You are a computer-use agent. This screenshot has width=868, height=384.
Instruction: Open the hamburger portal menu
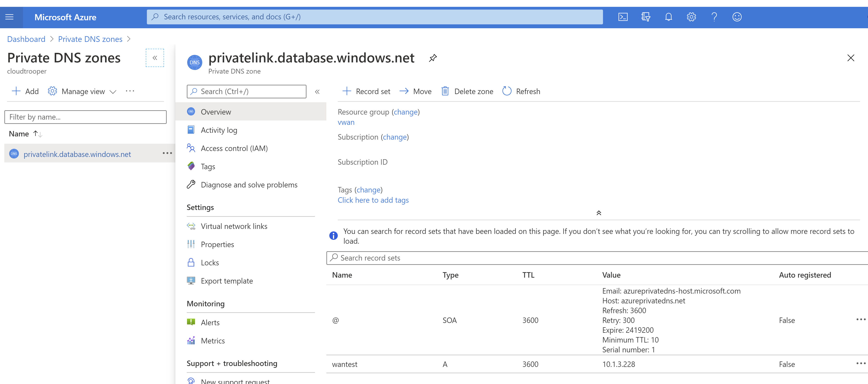tap(9, 17)
